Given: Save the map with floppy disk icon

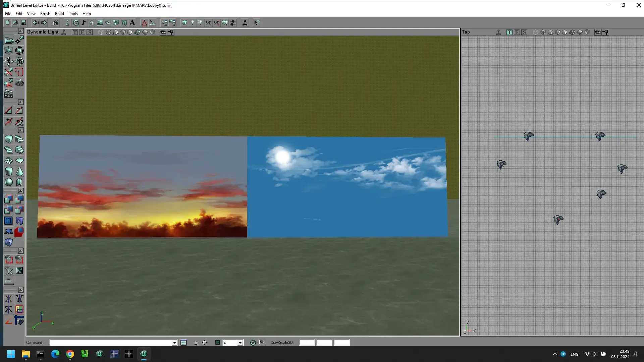Looking at the screenshot, I should [23, 22].
